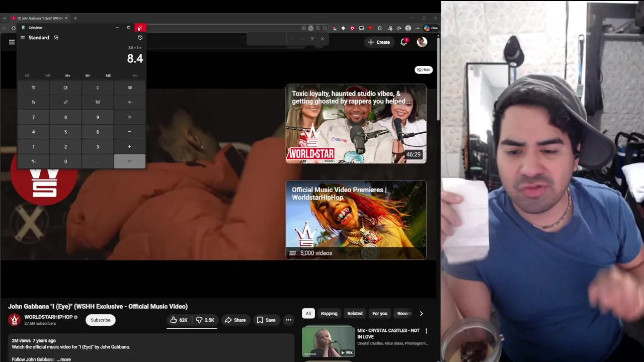The image size is (644, 362).
Task: Click the plus operator key
Action: click(x=129, y=147)
